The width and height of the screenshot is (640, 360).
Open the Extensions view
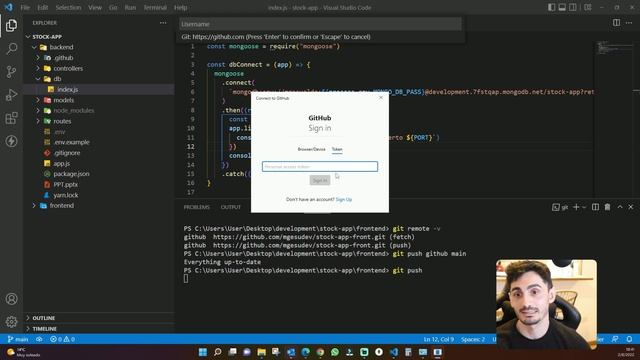(x=11, y=118)
